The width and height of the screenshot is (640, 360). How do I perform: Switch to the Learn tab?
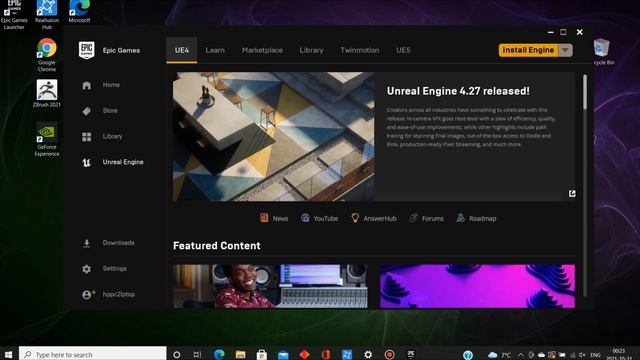pos(215,50)
